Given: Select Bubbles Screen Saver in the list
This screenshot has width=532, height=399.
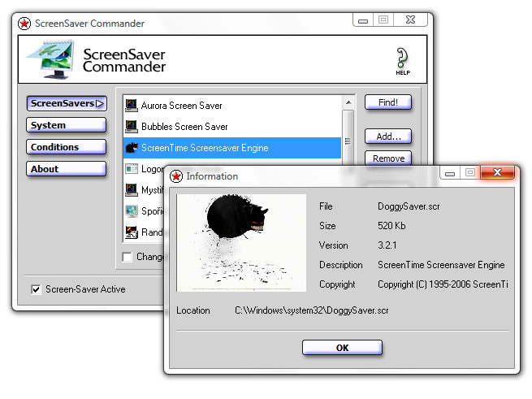Looking at the screenshot, I should [232, 127].
